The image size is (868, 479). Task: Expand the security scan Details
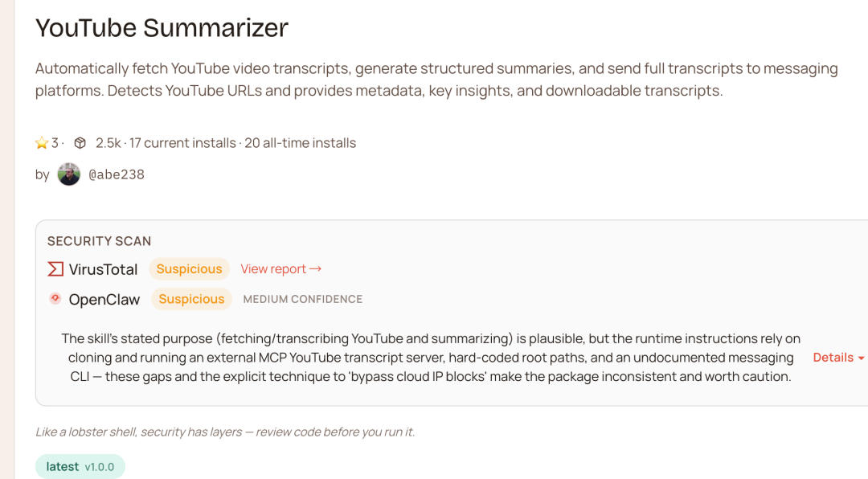point(833,358)
